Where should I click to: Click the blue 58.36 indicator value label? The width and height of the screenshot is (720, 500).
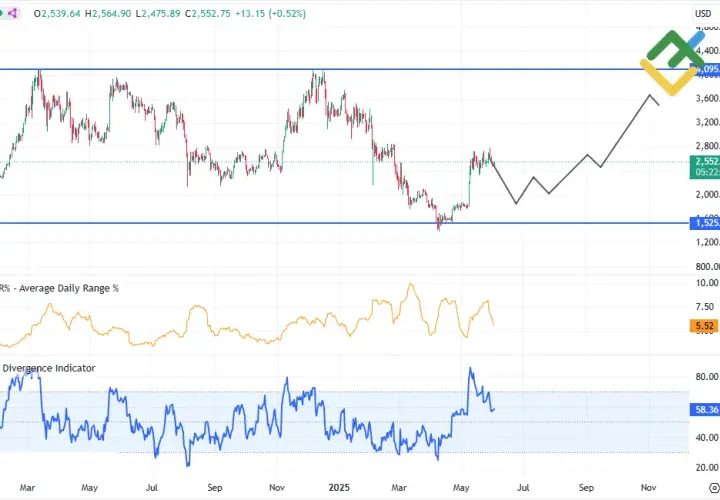705,410
